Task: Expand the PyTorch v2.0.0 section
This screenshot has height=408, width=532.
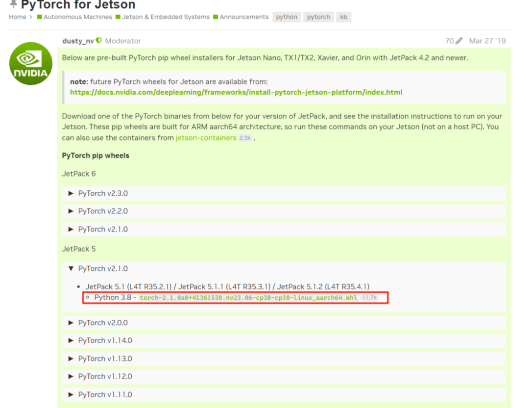Action: 284,323
